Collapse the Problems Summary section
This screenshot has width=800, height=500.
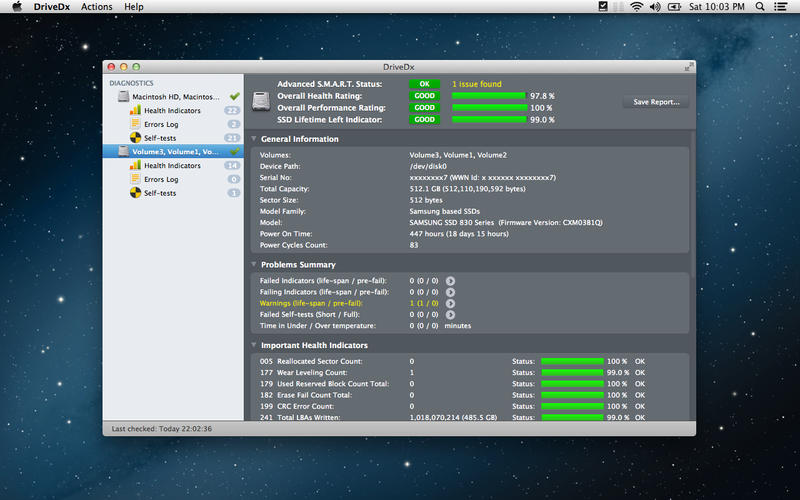(x=254, y=264)
